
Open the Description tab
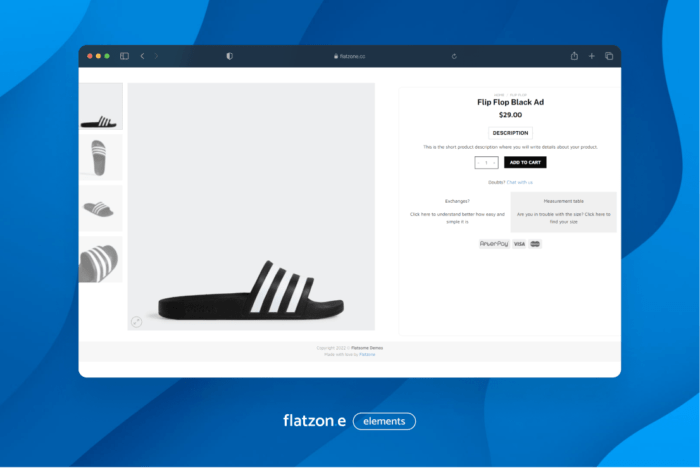tap(510, 132)
